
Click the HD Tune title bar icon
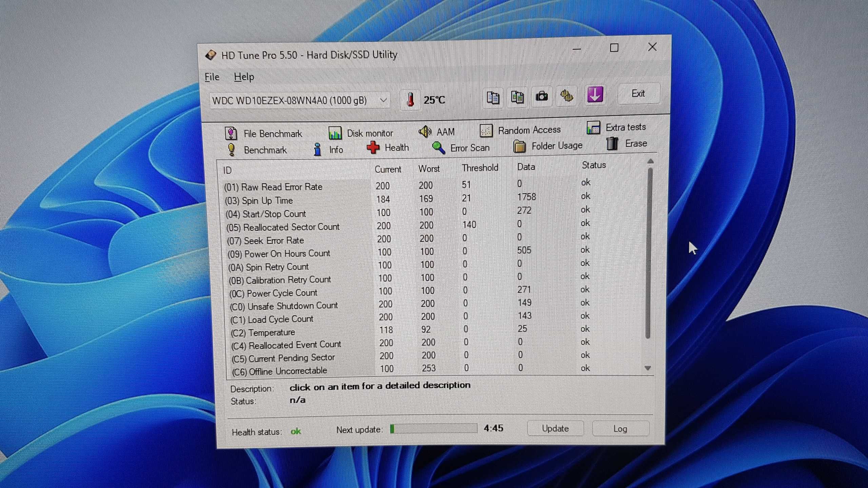211,55
